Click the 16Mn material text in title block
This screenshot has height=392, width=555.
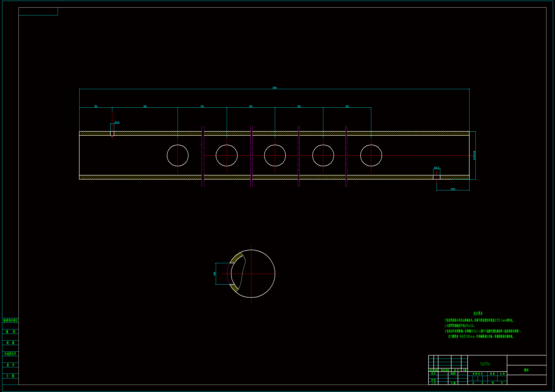point(485,364)
